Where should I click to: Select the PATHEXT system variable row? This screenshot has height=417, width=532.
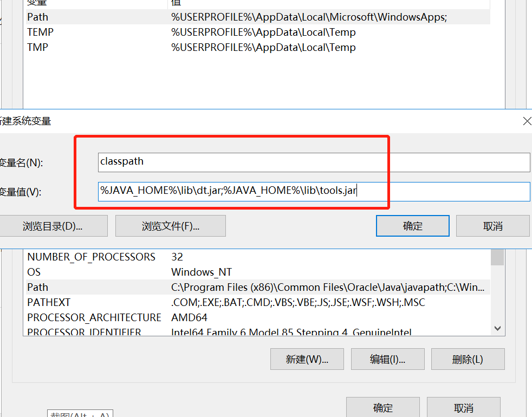258,302
